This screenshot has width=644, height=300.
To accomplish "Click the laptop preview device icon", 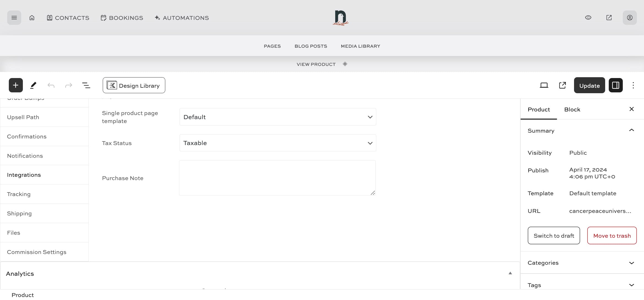I will click(x=544, y=85).
